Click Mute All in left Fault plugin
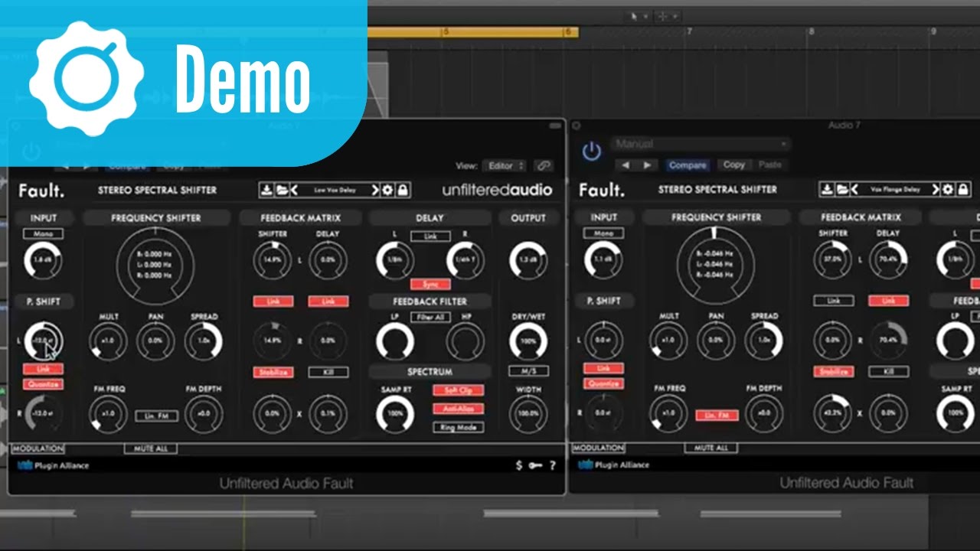Screen dimensions: 980x551 pos(151,448)
